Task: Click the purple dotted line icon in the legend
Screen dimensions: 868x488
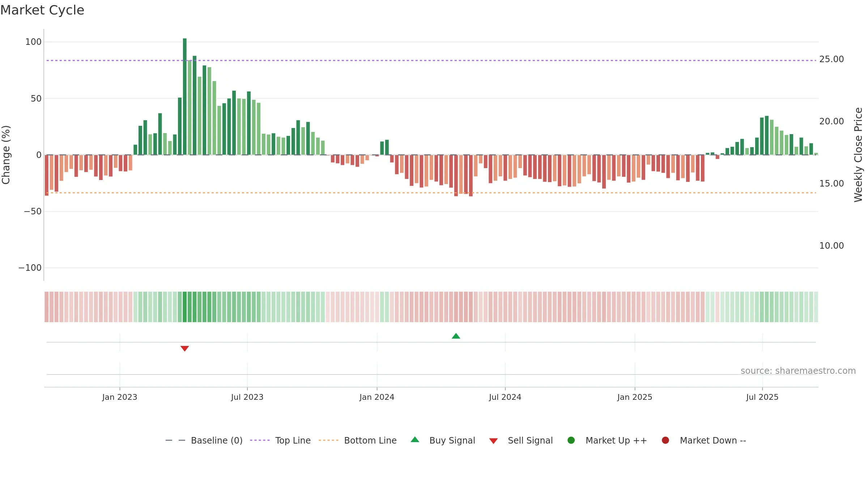Action: 260,440
